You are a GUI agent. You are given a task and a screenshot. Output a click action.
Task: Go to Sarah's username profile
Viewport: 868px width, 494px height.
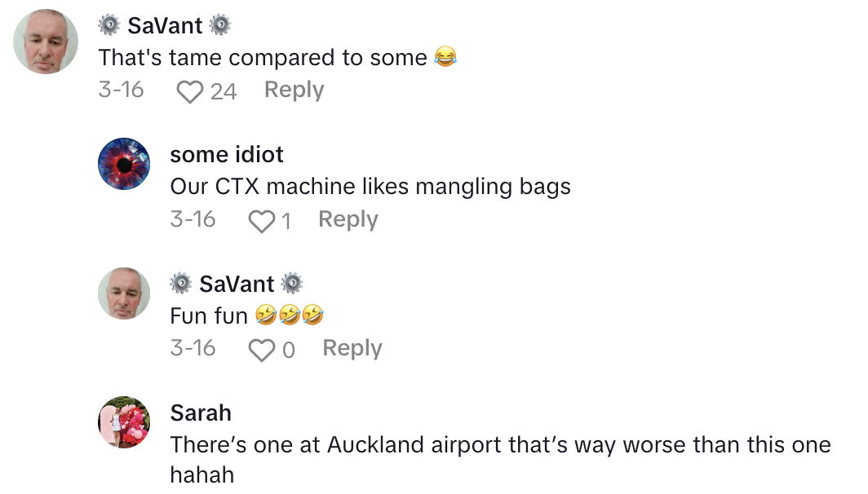201,412
